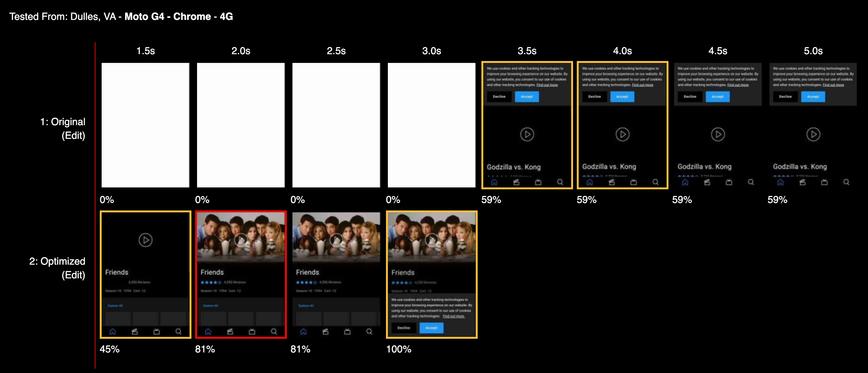The image size is (868, 373).
Task: Click Explore All in the Optimized 2.5s frame
Action: [x=306, y=306]
